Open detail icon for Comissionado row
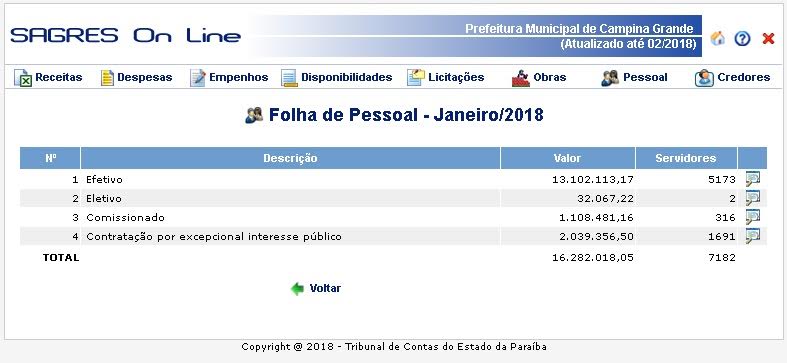The height and width of the screenshot is (363, 787). pyautogui.click(x=752, y=217)
